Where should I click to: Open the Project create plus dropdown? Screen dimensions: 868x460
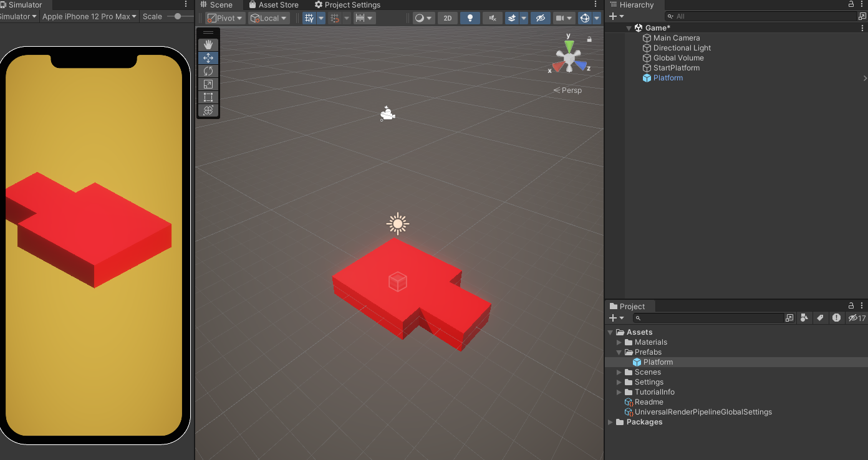click(616, 318)
